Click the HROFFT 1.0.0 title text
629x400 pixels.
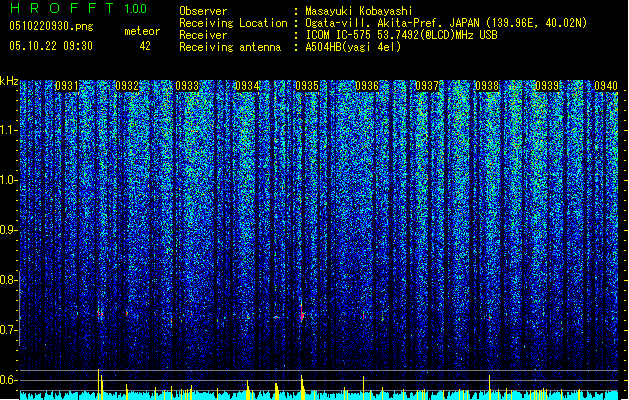(79, 8)
